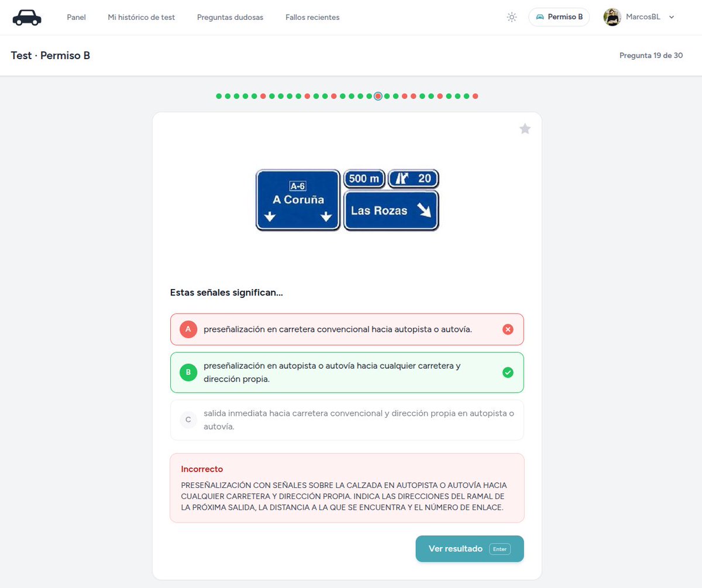
Task: Mark question as doubtful with star icon
Action: click(x=525, y=129)
